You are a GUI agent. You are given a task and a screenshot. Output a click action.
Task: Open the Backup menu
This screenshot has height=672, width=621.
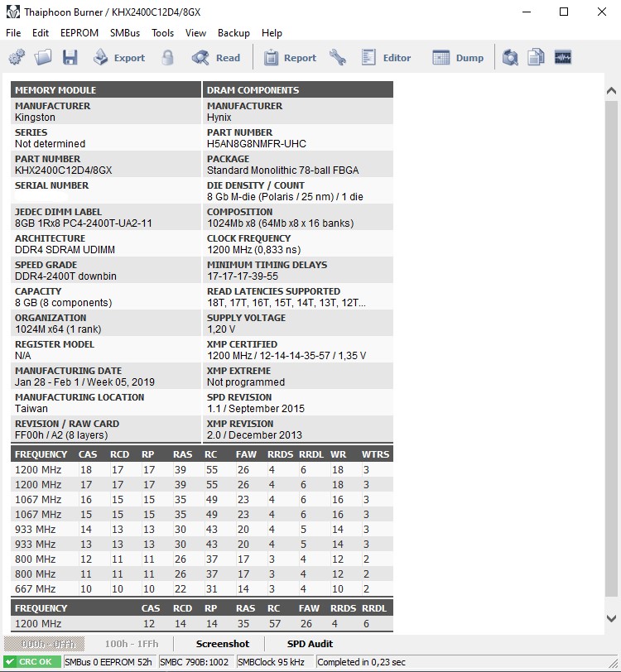click(233, 33)
